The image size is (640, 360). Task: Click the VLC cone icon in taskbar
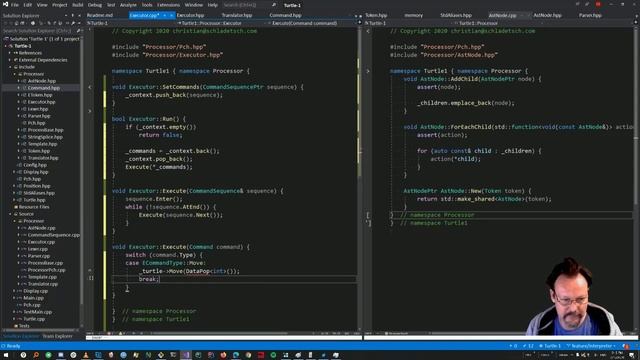coord(86,355)
